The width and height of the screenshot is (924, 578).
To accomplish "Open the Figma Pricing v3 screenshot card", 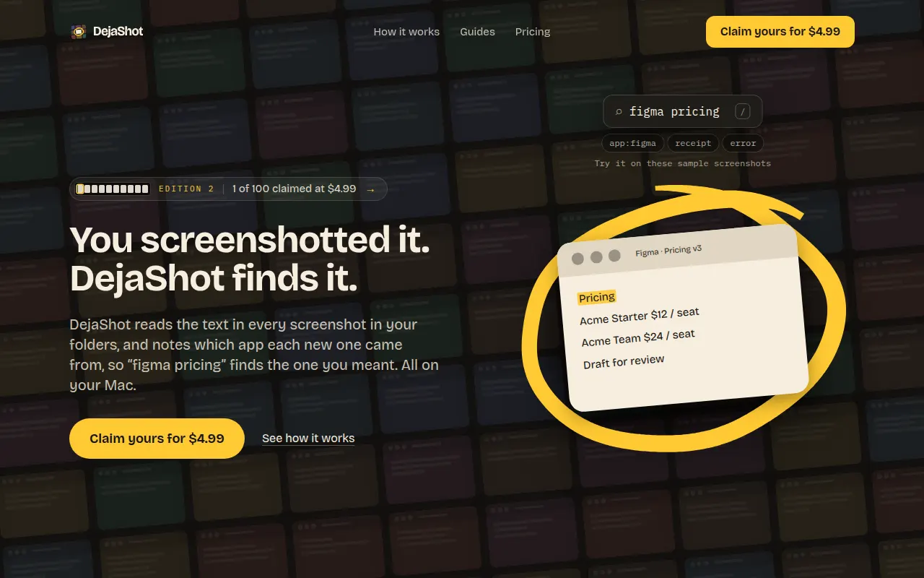I will click(683, 317).
